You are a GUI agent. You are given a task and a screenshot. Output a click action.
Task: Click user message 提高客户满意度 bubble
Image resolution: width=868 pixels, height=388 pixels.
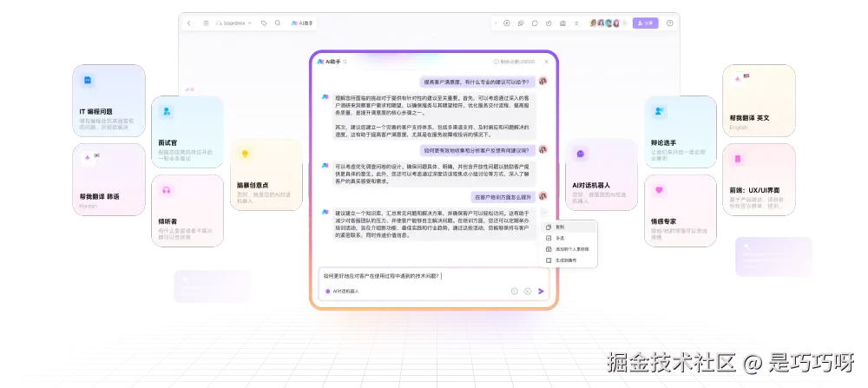tap(477, 82)
